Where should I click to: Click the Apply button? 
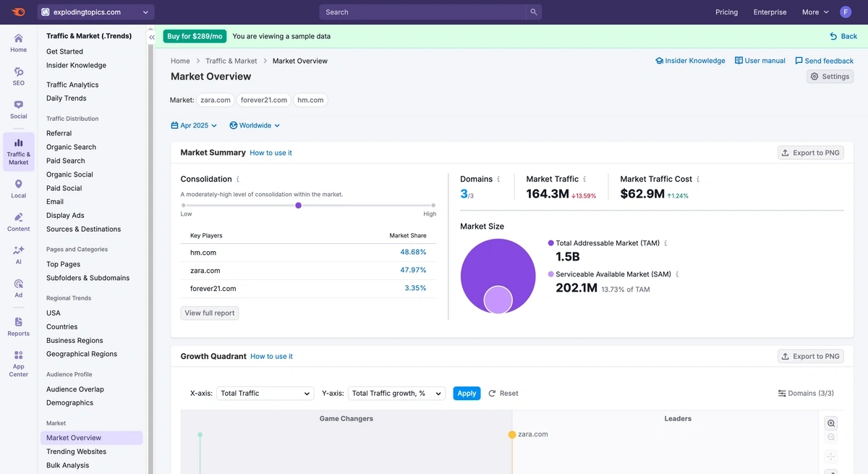[x=467, y=394]
